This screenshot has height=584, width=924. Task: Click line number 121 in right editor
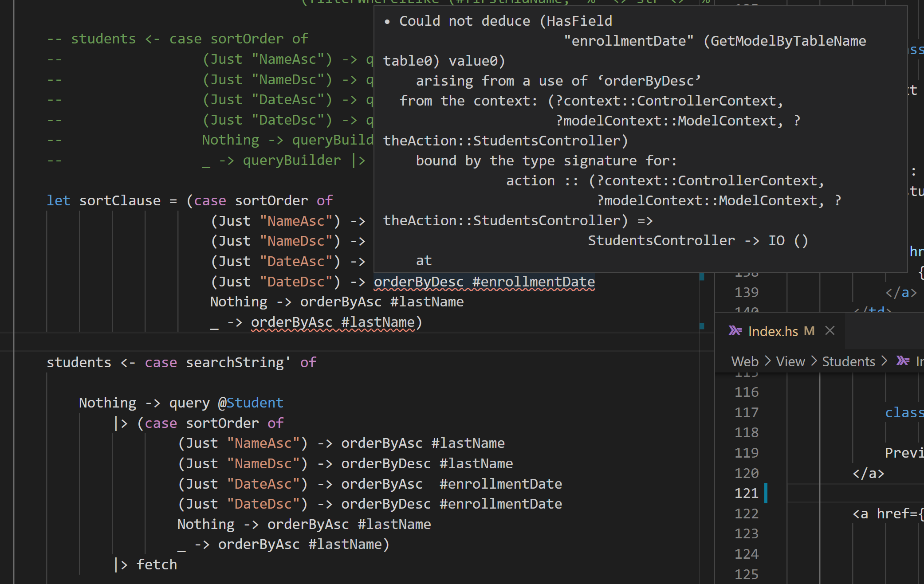click(x=747, y=493)
